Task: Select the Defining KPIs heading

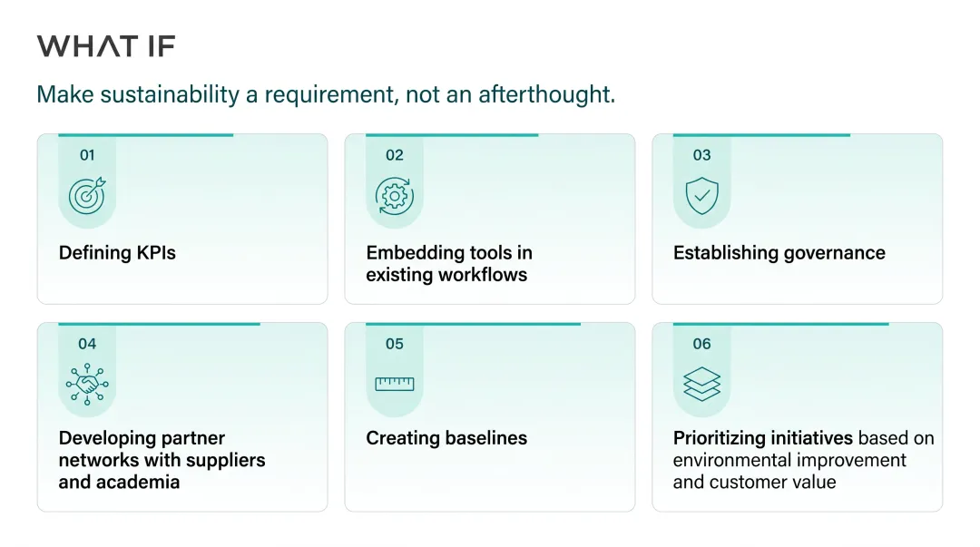Action: [117, 252]
